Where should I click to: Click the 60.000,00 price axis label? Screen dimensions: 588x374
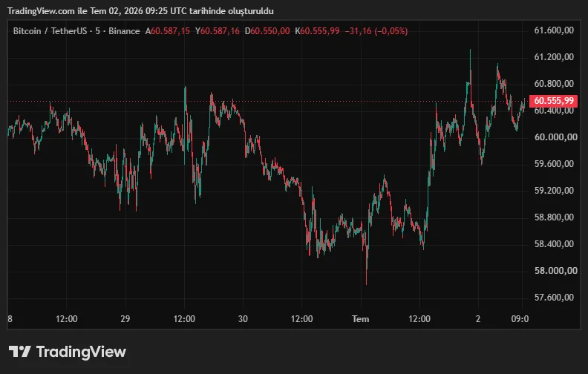coord(555,137)
